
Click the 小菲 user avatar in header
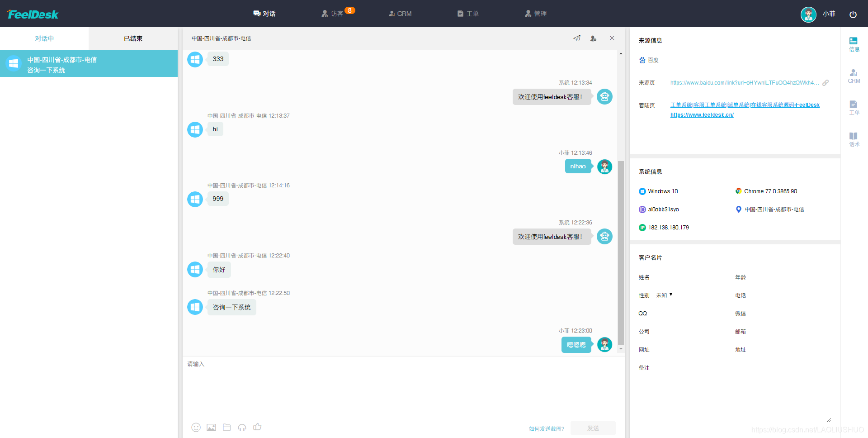[808, 14]
